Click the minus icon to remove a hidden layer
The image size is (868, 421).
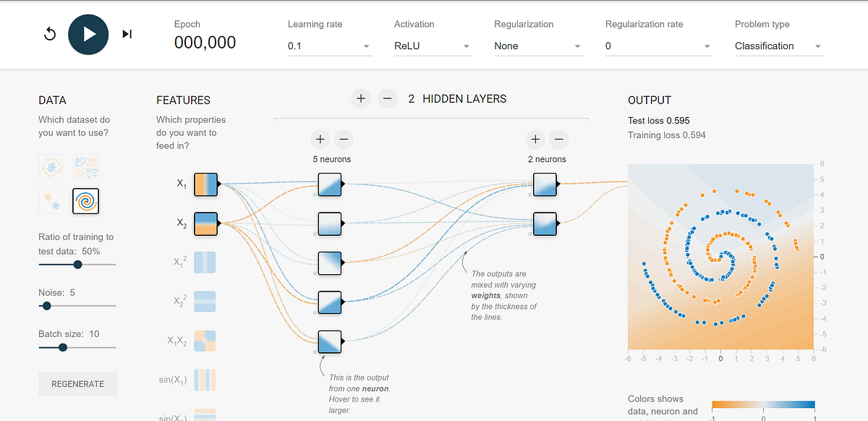(x=387, y=98)
